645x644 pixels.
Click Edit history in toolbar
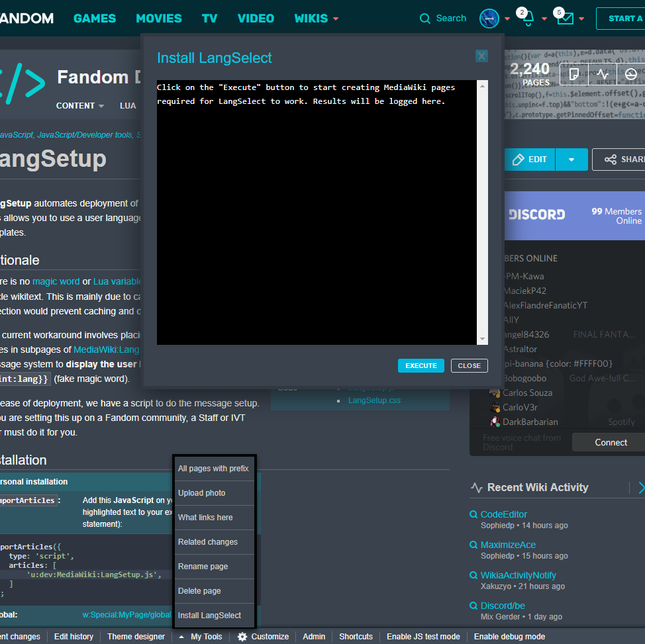[x=74, y=637]
